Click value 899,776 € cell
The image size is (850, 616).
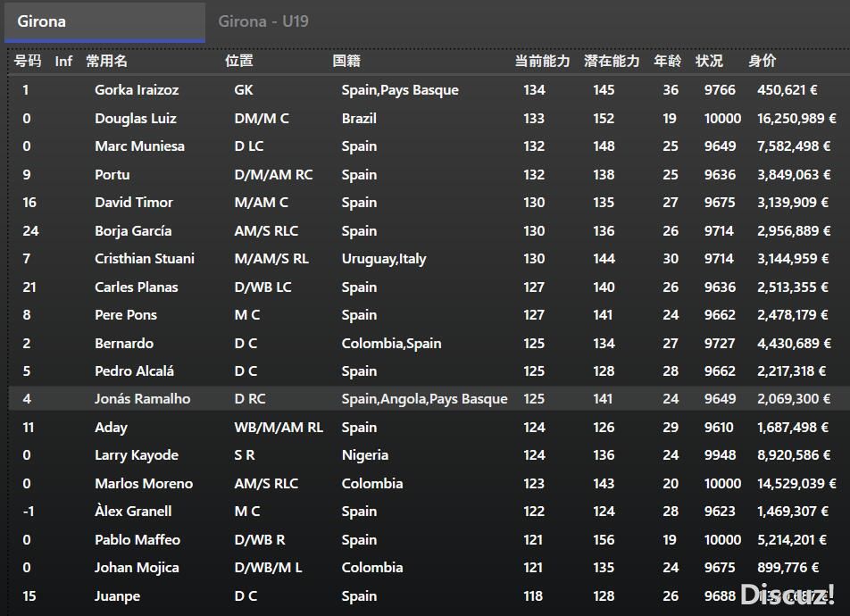(x=787, y=568)
